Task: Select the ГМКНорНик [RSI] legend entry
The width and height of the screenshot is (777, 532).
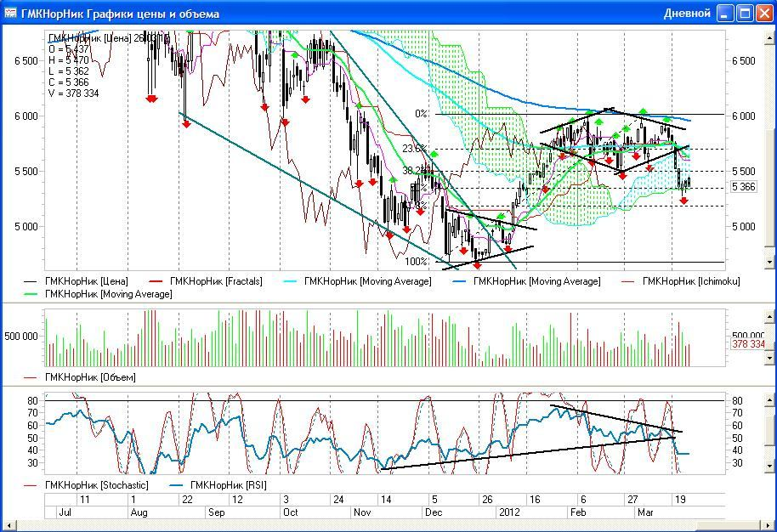Action: [x=218, y=485]
